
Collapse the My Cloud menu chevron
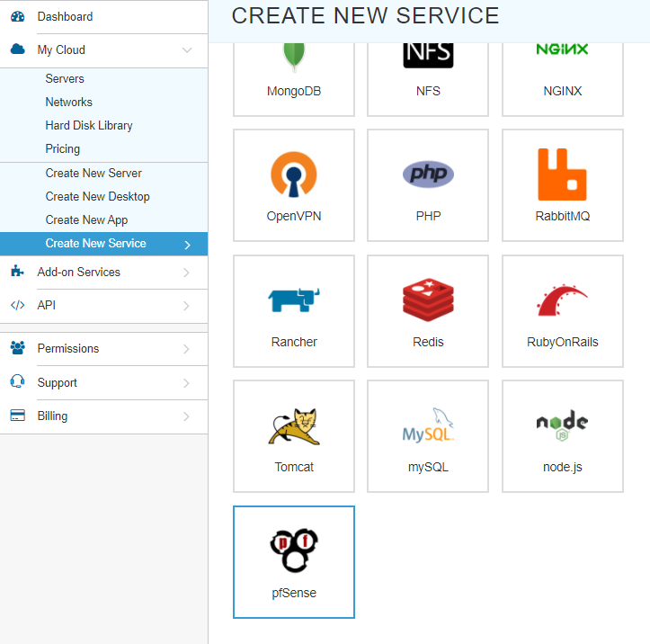[187, 50]
